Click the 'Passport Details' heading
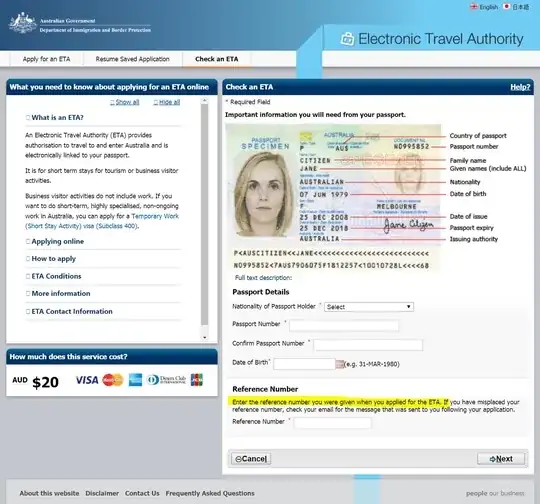This screenshot has width=540, height=504. coord(261,292)
